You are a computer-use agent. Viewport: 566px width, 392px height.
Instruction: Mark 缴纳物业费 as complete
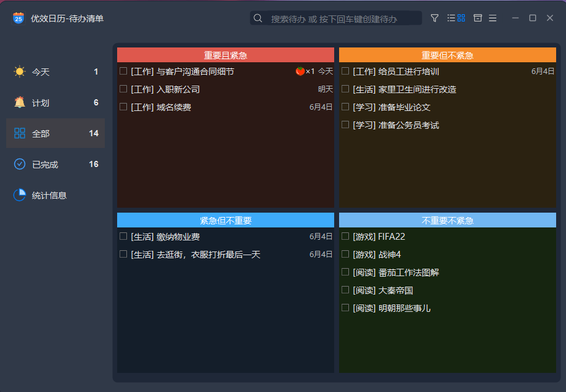[121, 236]
